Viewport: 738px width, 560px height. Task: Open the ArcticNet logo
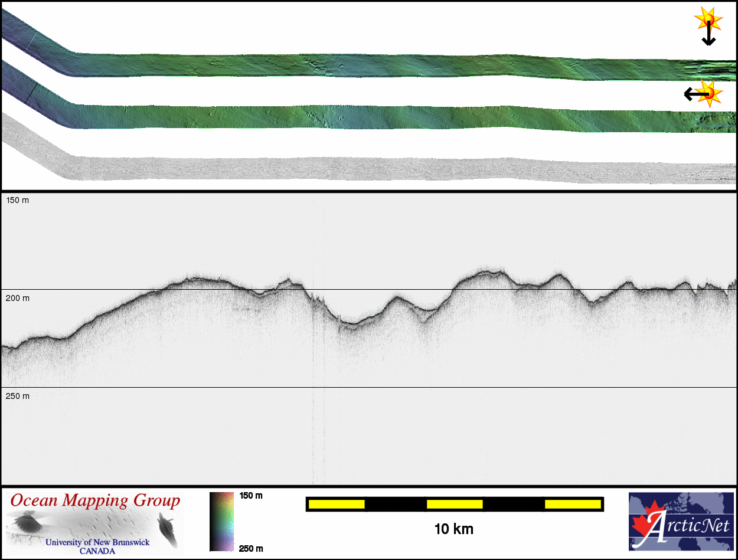[x=681, y=522]
